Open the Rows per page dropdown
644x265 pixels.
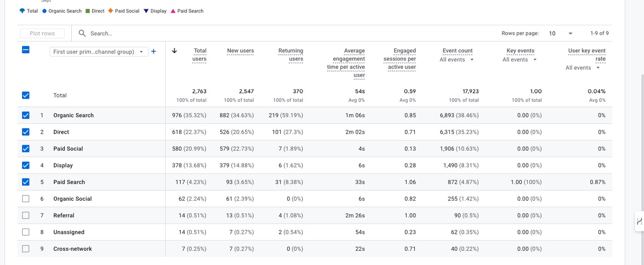click(561, 34)
